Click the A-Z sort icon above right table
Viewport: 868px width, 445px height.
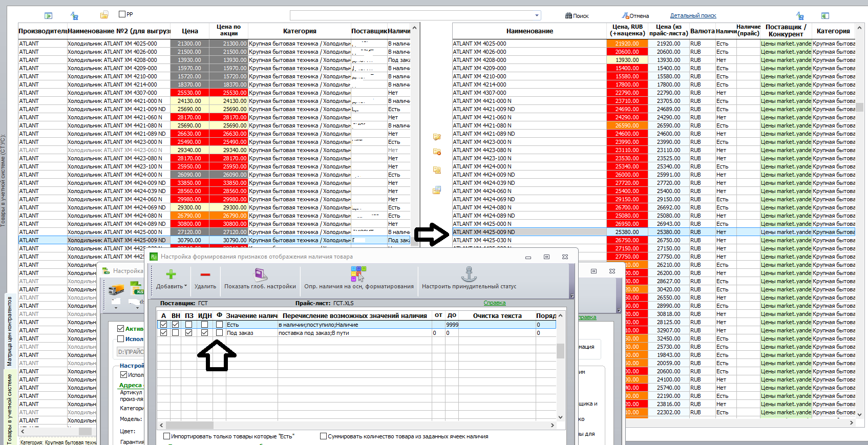tap(800, 16)
